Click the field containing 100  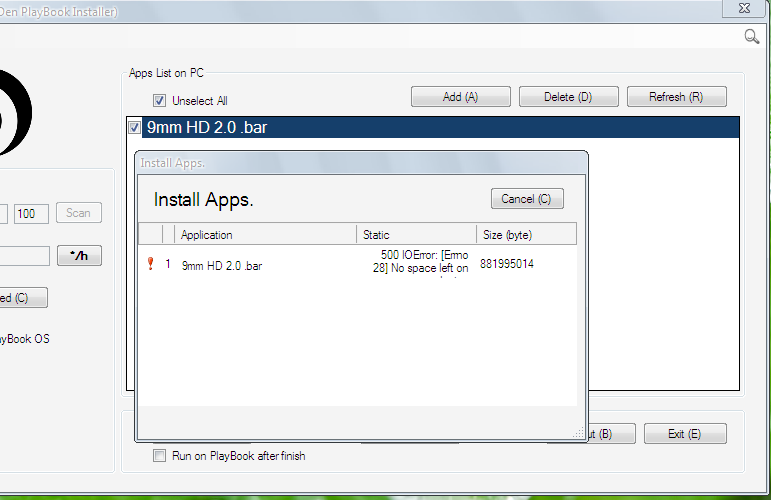[x=31, y=214]
